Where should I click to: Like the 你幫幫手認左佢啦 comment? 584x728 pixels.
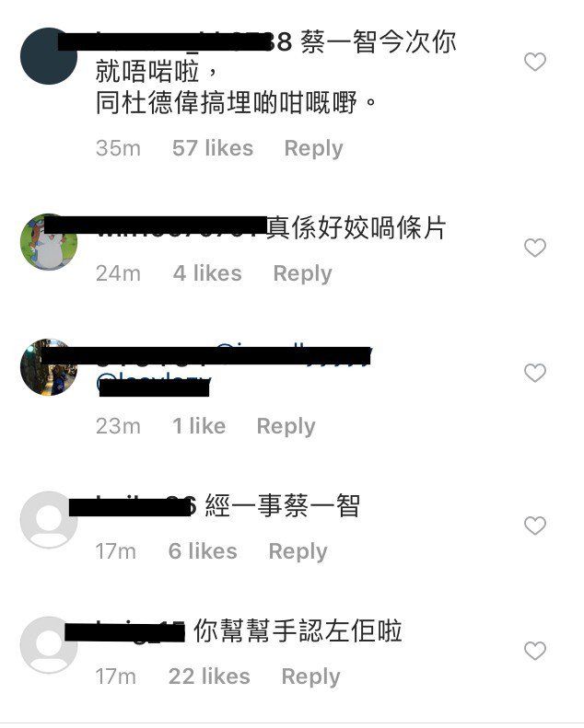(535, 651)
